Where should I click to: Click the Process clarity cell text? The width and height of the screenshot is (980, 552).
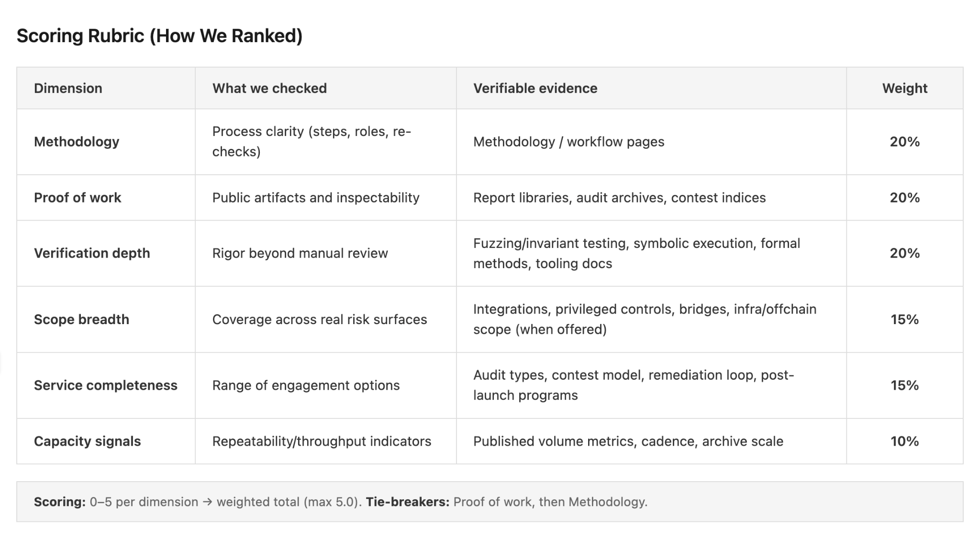click(311, 141)
